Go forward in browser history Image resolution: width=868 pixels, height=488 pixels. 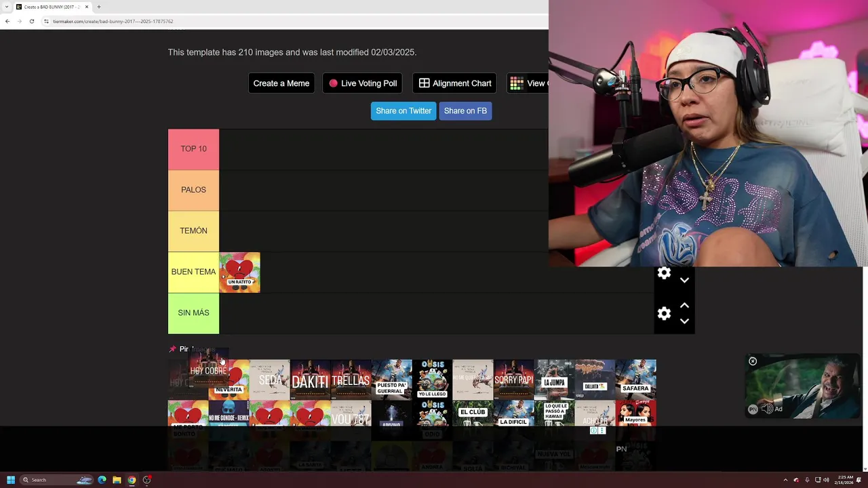(20, 21)
